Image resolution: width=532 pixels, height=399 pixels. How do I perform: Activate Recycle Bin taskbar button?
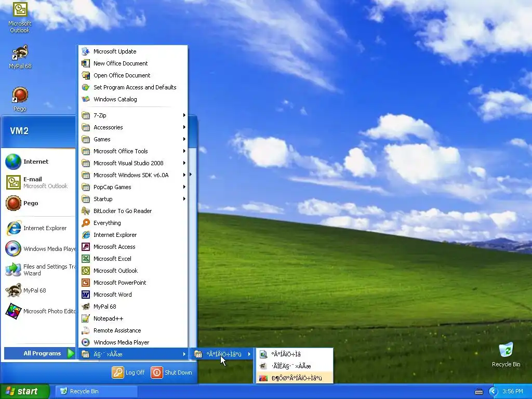96,391
